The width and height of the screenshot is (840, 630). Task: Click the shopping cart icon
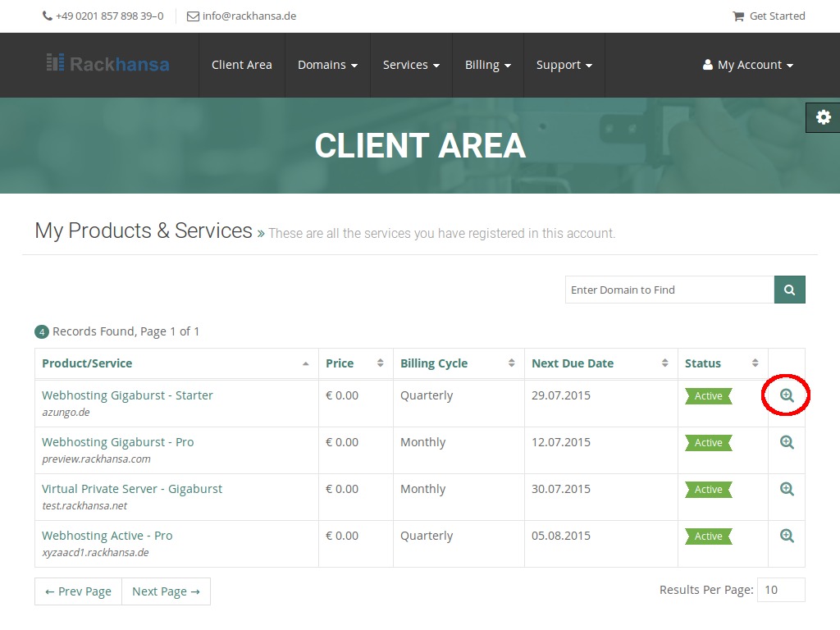(x=738, y=16)
